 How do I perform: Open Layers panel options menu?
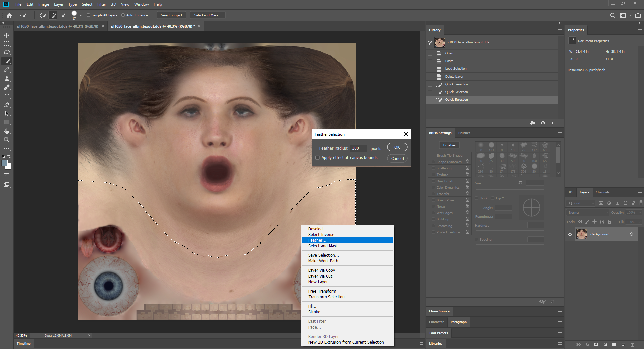(x=640, y=192)
